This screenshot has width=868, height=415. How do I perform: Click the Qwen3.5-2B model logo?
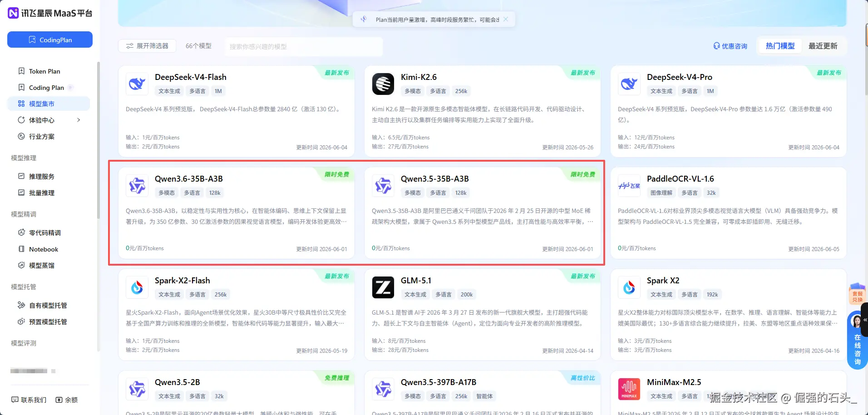(x=137, y=389)
